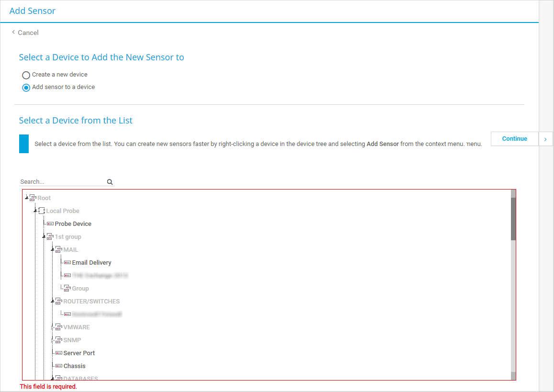554x392 pixels.
Task: Click the device tree scrollbar thumb
Action: click(x=513, y=218)
